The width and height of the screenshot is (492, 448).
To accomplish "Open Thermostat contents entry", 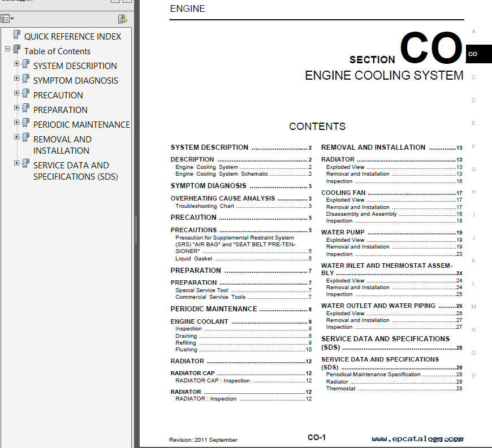I will (394, 389).
